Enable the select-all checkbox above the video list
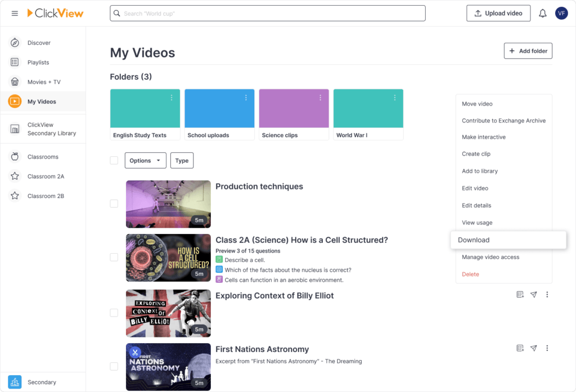The width and height of the screenshot is (576, 392). point(114,160)
